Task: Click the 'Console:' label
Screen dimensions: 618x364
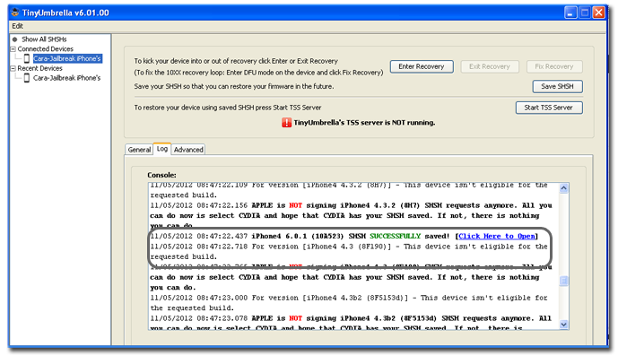Action: point(161,175)
